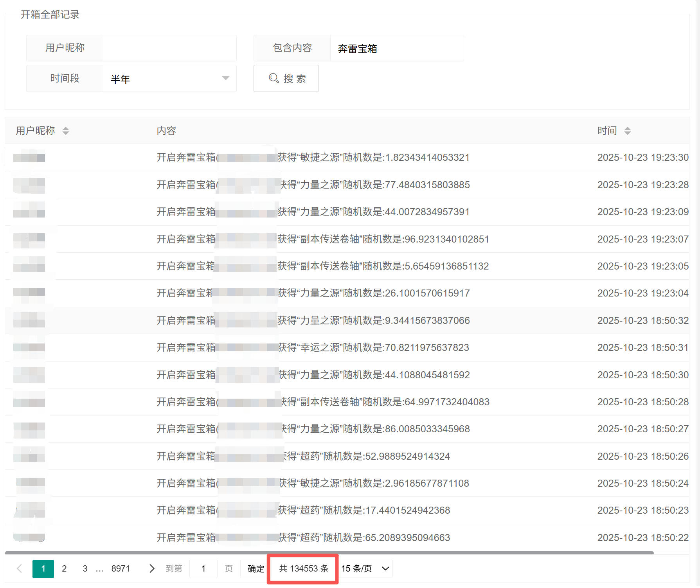Click the 用户昵称 filter input field
This screenshot has width=700, height=588.
click(169, 48)
